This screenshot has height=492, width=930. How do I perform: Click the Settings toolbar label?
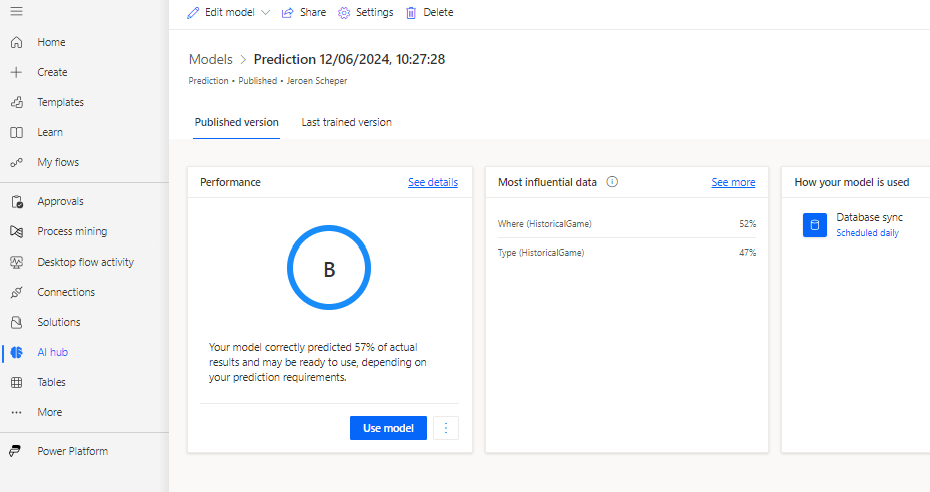[x=374, y=12]
